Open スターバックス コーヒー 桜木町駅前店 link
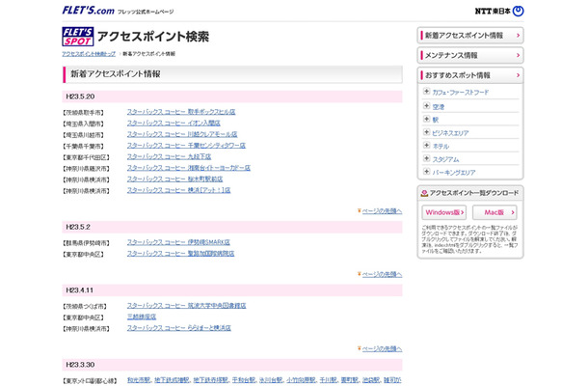This screenshot has width=588, height=386. [x=174, y=179]
